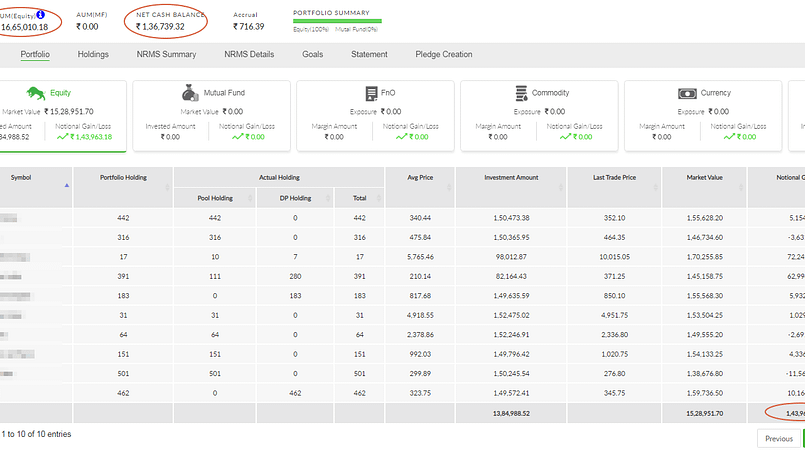Open the Commodity stack icon
Screen dimensions: 805x452
[521, 93]
